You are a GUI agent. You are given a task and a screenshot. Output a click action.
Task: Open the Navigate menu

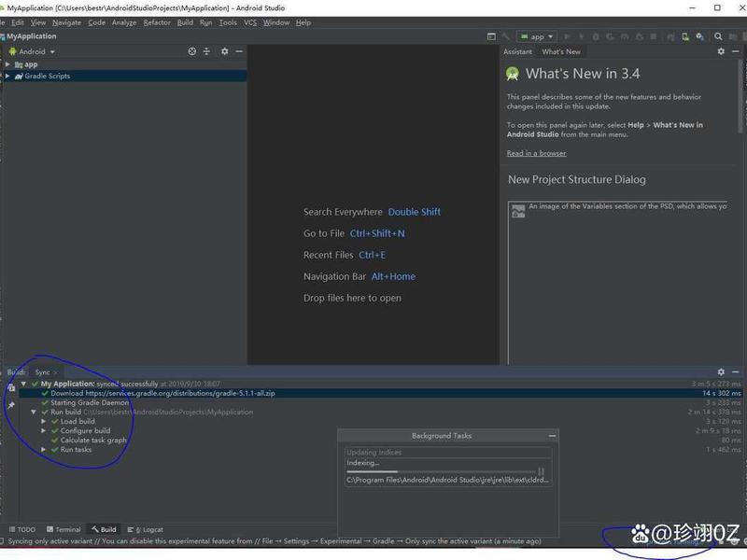point(66,22)
